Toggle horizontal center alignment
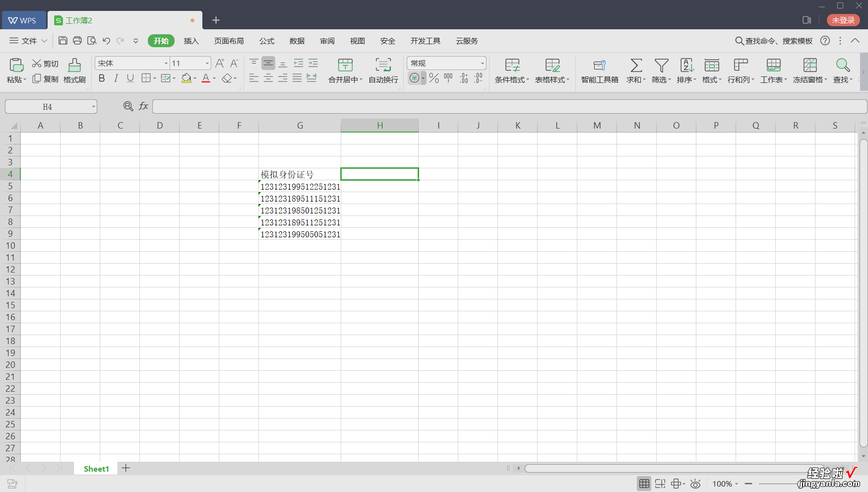The width and height of the screenshot is (868, 492). 268,78
